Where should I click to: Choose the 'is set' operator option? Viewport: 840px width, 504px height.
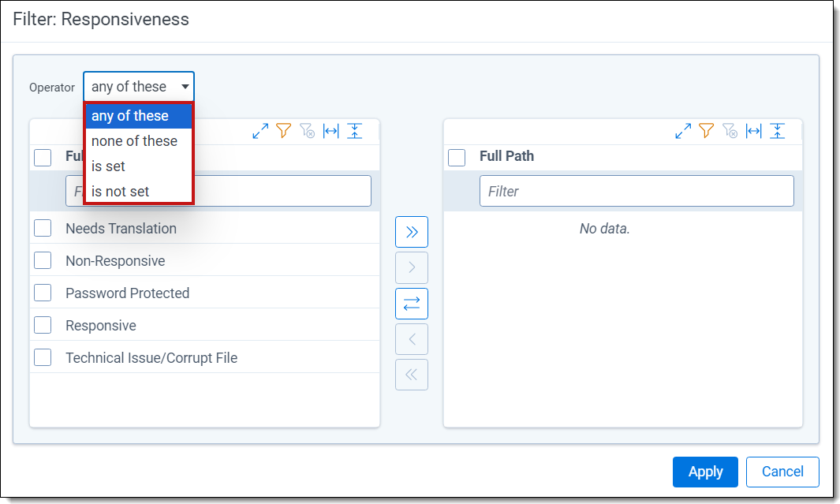[x=139, y=166]
